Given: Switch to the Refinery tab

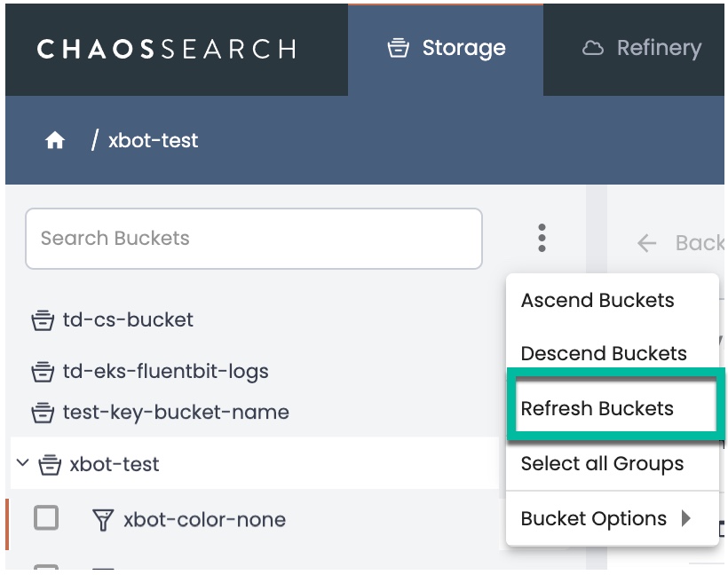Looking at the screenshot, I should [x=641, y=48].
